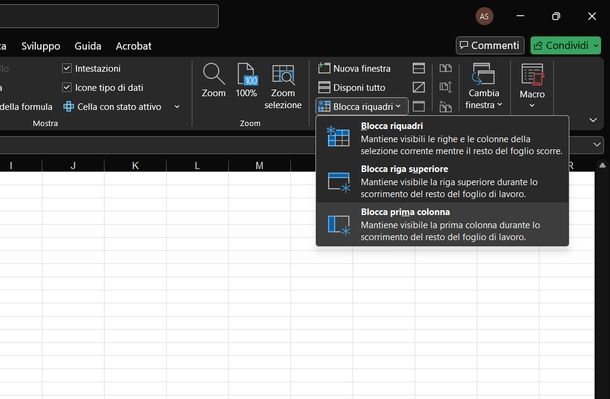Click Zoom selezione icon

tap(283, 86)
